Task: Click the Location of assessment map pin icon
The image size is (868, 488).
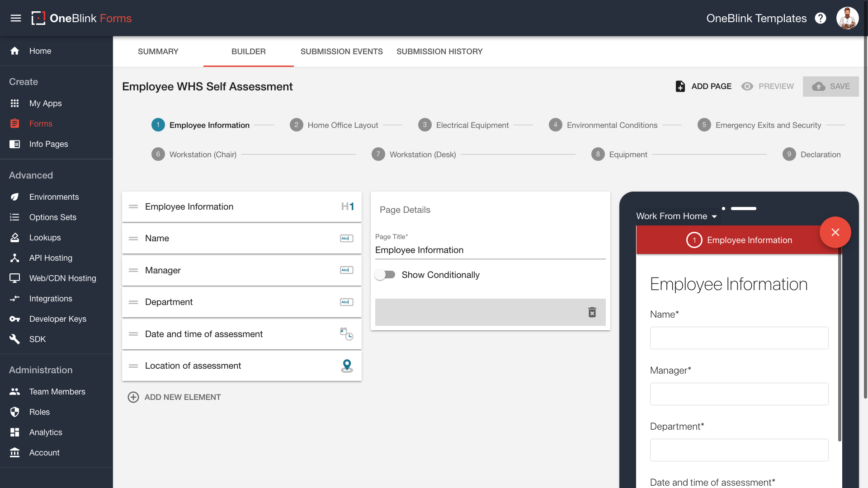Action: pos(347,366)
